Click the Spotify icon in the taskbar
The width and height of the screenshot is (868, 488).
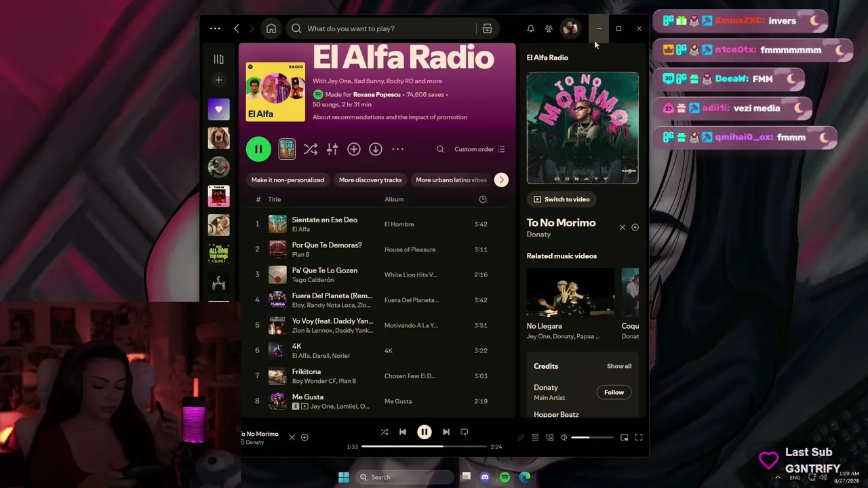(505, 477)
